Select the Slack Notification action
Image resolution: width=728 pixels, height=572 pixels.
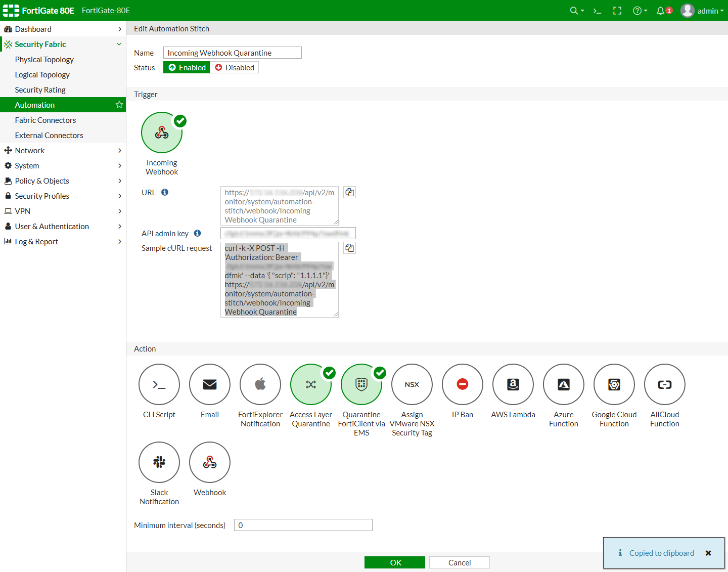[159, 462]
